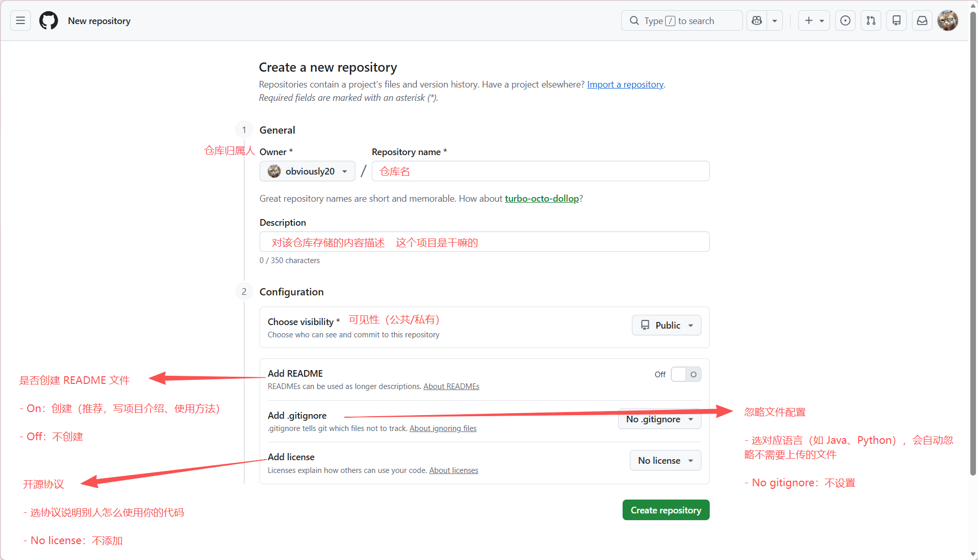
Task: Open the No license dropdown
Action: coord(665,461)
